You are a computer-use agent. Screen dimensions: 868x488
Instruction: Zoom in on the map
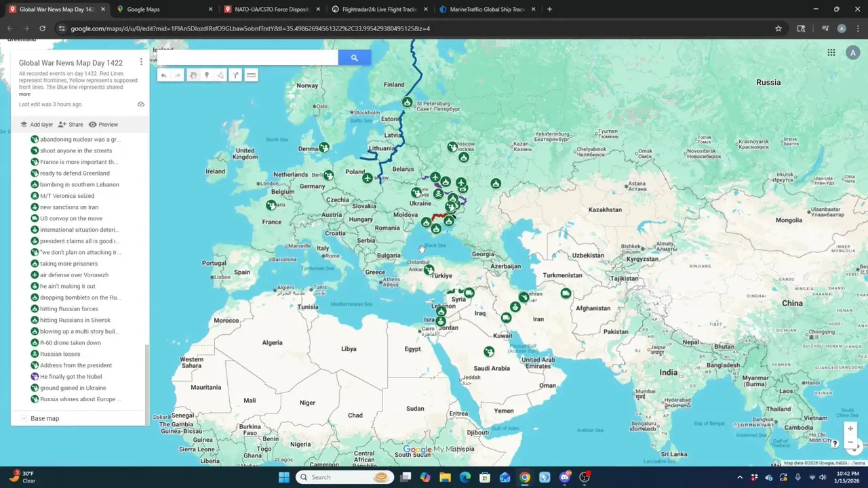(x=850, y=428)
